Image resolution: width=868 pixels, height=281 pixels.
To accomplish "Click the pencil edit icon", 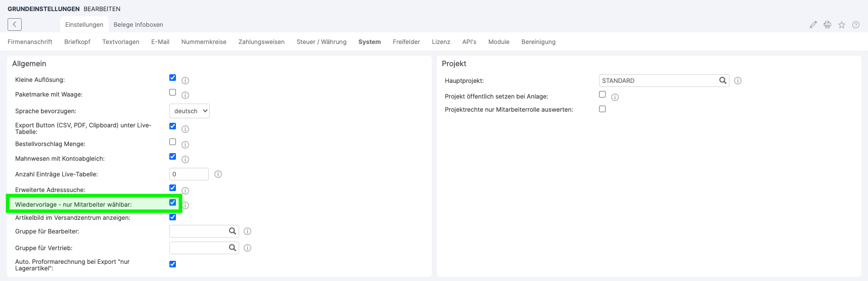I will click(813, 25).
